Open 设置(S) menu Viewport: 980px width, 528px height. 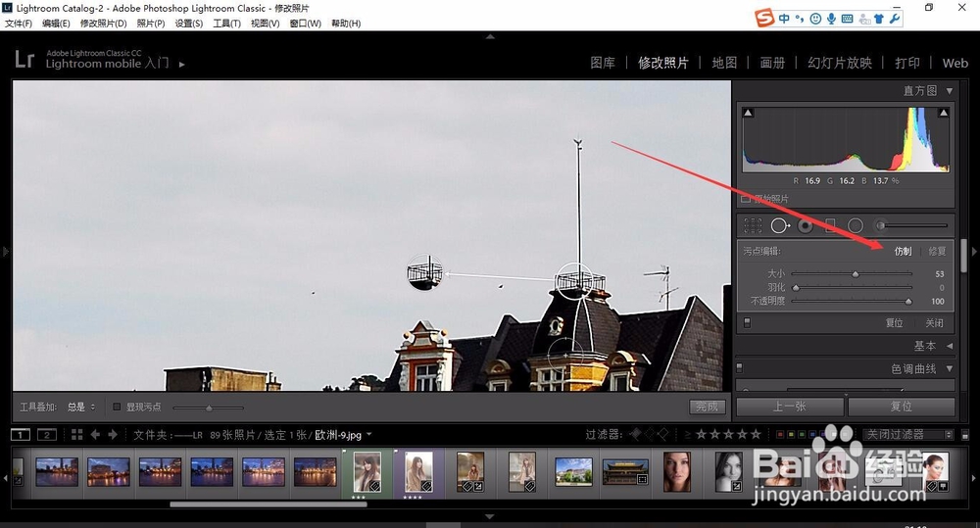click(189, 24)
